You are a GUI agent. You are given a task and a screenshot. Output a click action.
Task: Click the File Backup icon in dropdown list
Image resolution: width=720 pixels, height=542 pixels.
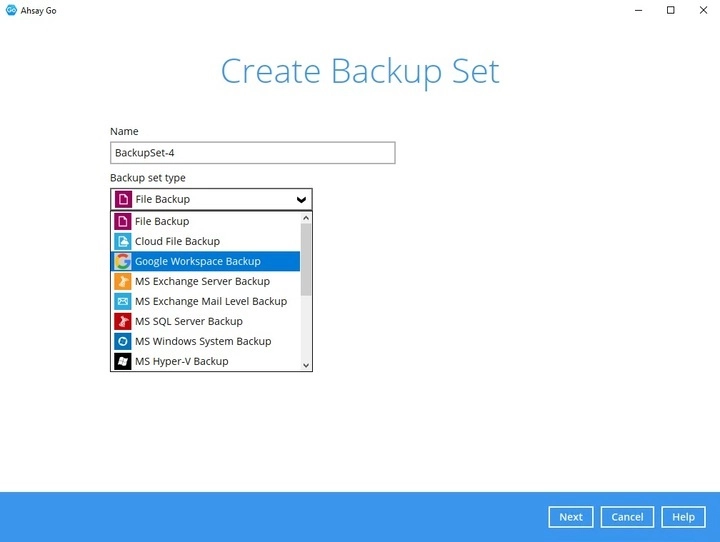pos(123,221)
